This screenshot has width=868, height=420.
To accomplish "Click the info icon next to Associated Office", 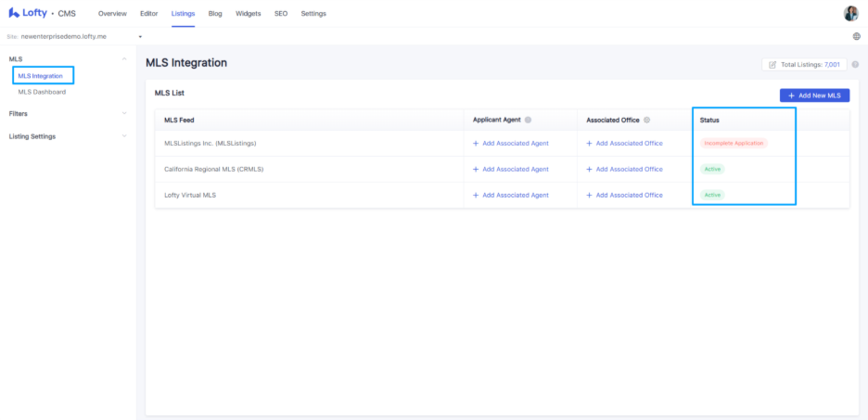I will click(x=646, y=121).
